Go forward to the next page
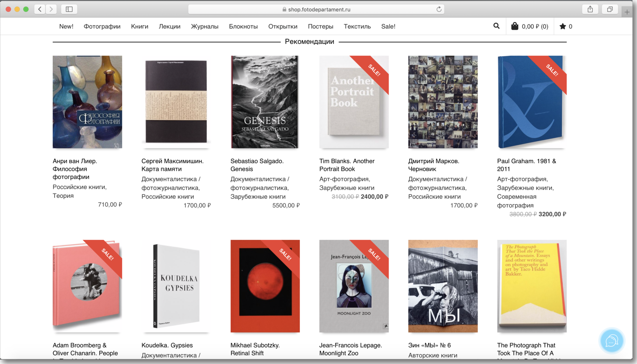This screenshot has height=364, width=637. point(51,9)
